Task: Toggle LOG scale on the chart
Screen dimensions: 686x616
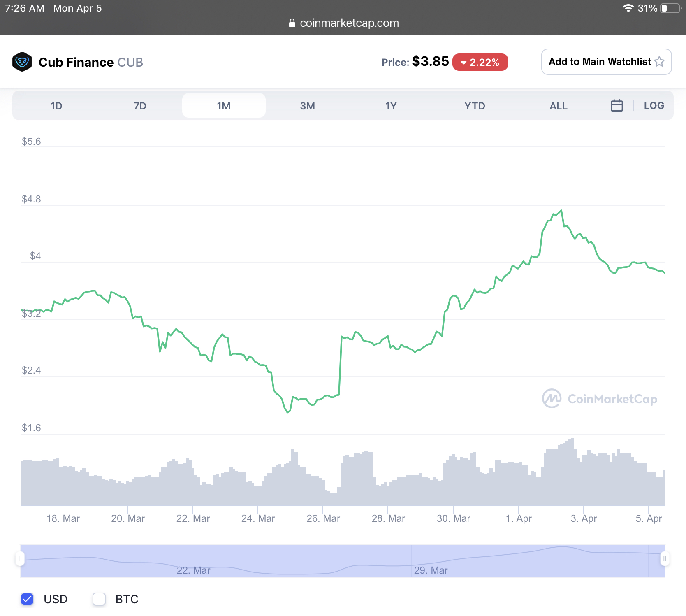Action: point(654,106)
